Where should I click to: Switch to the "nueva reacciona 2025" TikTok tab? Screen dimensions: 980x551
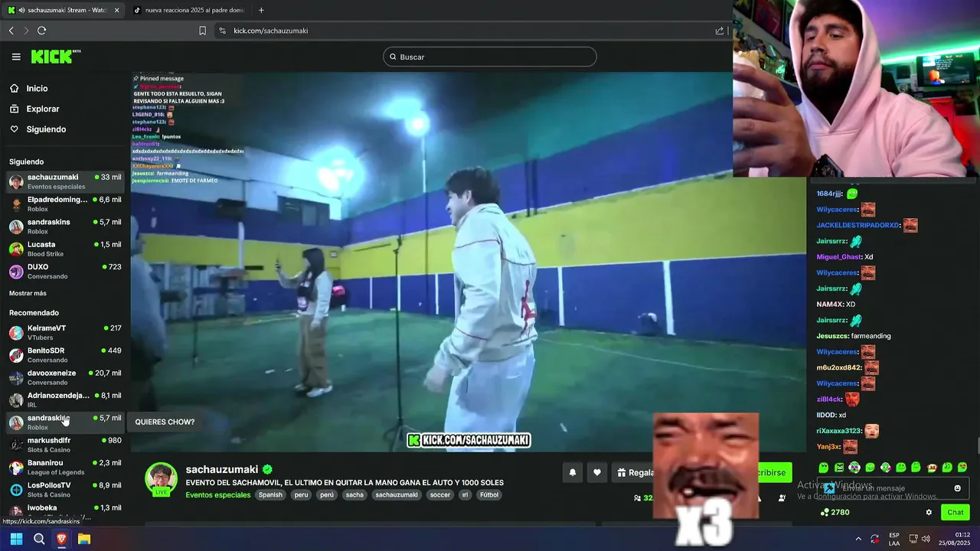click(188, 10)
